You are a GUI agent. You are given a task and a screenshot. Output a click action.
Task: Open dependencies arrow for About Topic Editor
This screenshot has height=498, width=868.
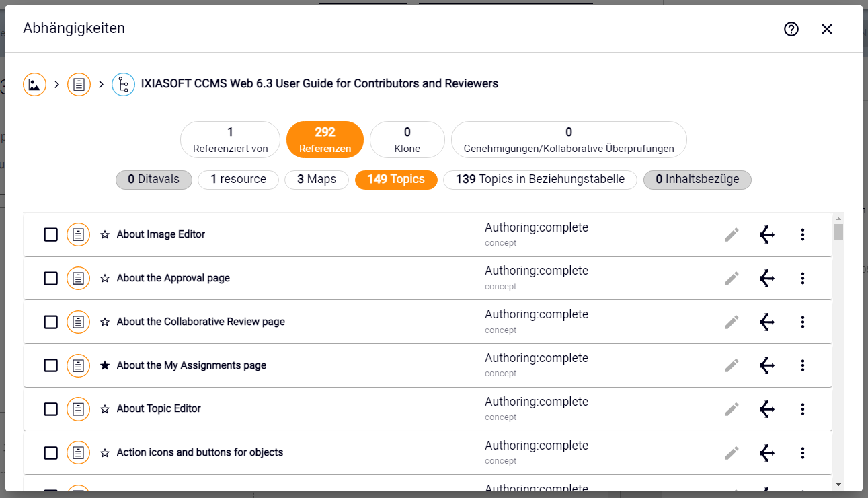pos(766,409)
